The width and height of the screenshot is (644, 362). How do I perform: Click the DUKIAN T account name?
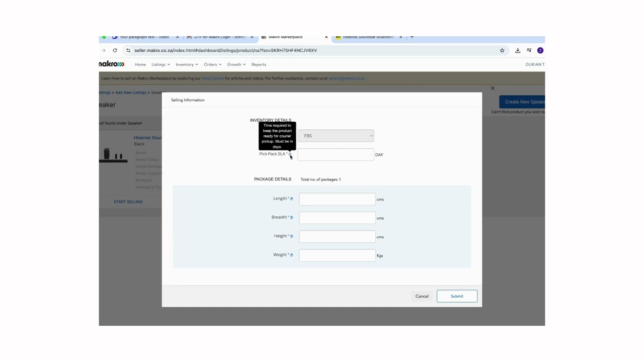click(x=535, y=64)
